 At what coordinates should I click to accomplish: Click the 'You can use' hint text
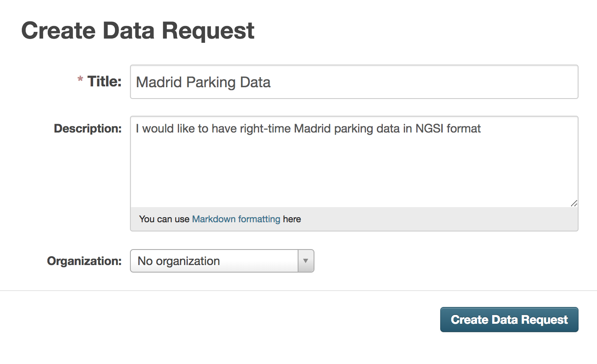(x=164, y=219)
